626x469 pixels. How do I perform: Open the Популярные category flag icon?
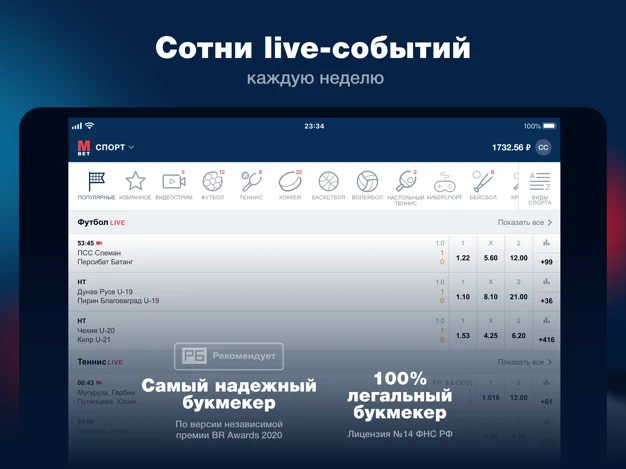[96, 181]
